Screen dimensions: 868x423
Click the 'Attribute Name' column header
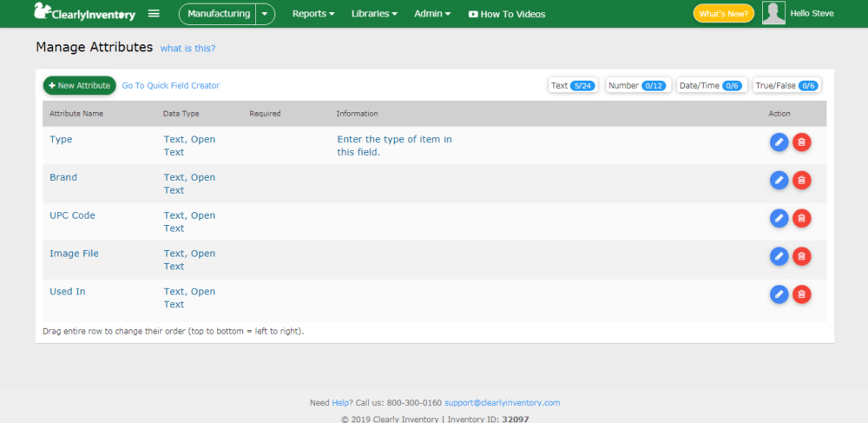76,114
